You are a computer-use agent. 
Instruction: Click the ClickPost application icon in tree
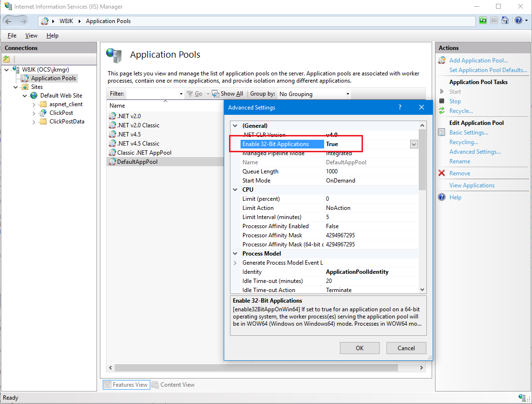tap(43, 113)
